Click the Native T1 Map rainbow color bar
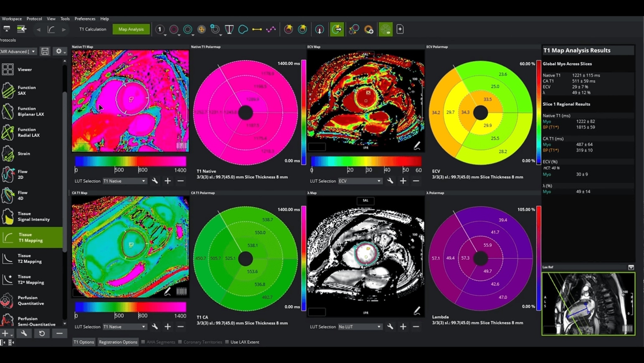This screenshot has height=363, width=644. (x=131, y=161)
